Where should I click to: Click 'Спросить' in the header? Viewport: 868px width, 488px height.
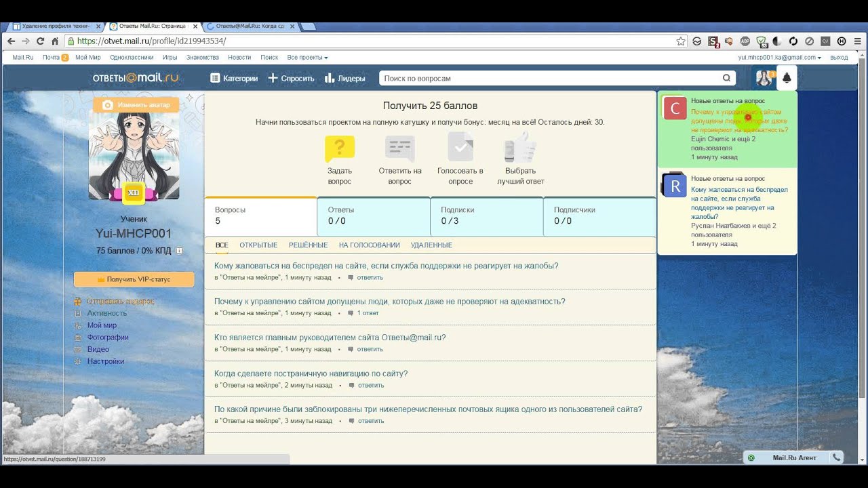point(291,78)
